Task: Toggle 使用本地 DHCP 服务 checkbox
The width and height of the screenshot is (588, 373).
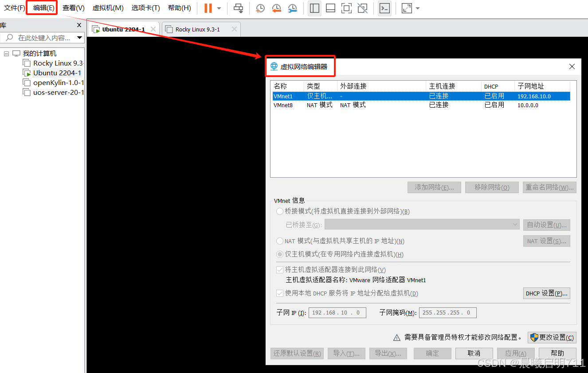Action: (x=280, y=293)
